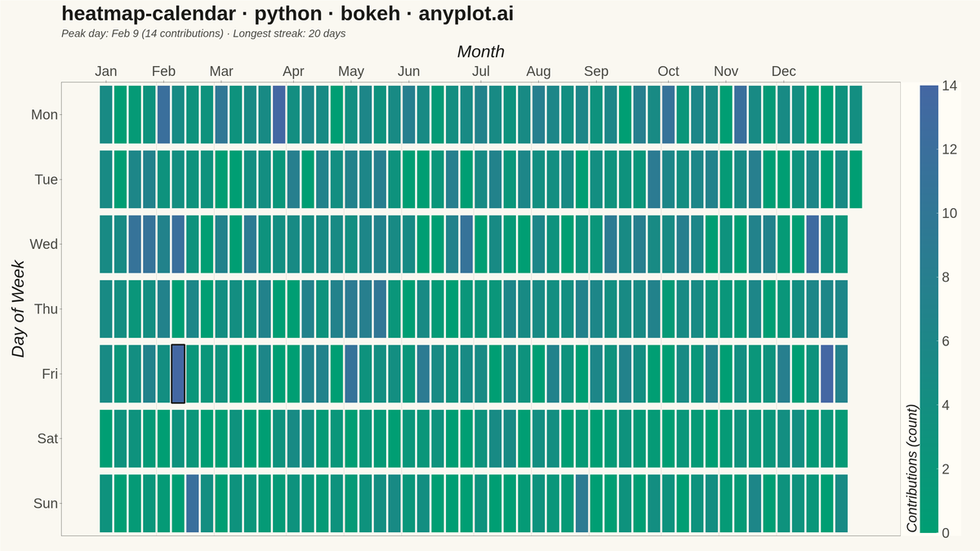Click the color bar tick label '4'
980x551 pixels.
click(x=946, y=406)
